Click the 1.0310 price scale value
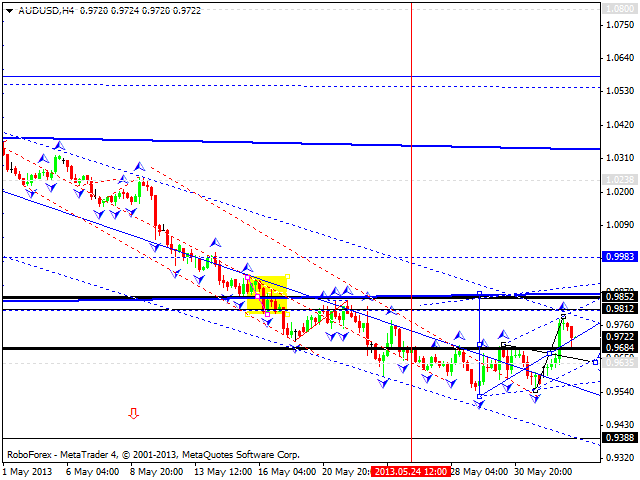Viewport: 640px width, 480px height. [x=620, y=158]
